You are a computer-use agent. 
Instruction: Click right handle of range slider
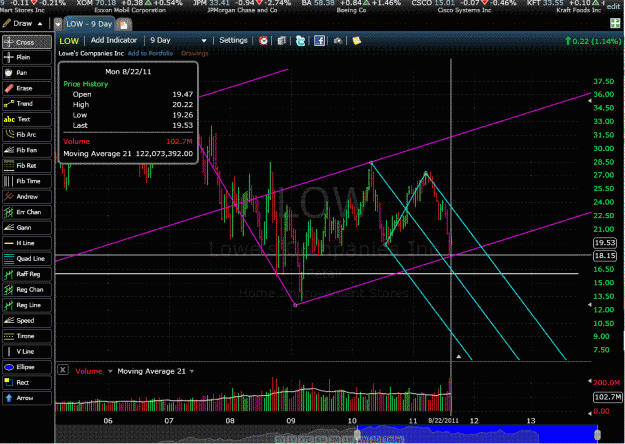[597, 433]
